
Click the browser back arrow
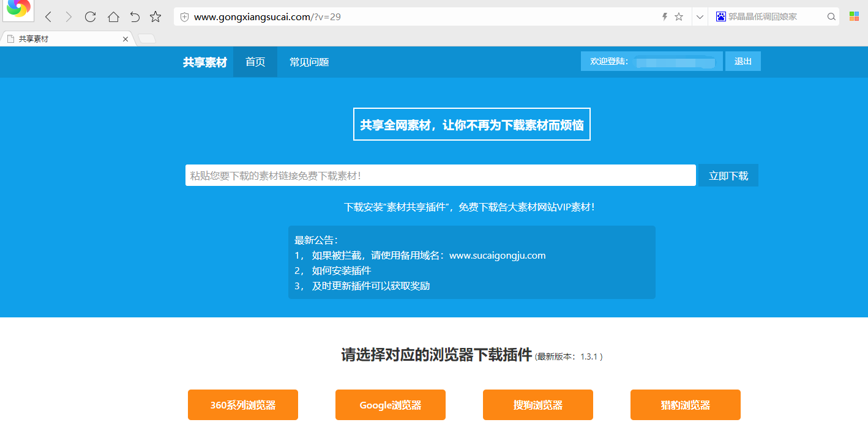click(x=48, y=17)
